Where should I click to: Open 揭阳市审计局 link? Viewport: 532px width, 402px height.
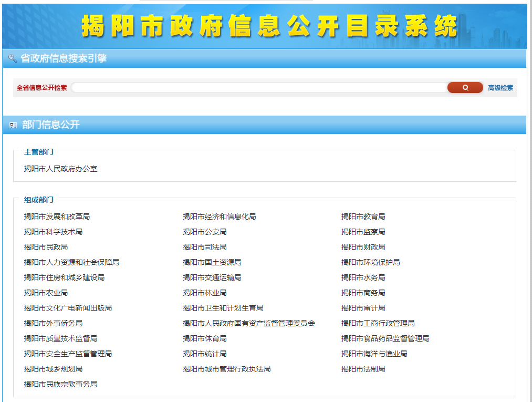363,308
